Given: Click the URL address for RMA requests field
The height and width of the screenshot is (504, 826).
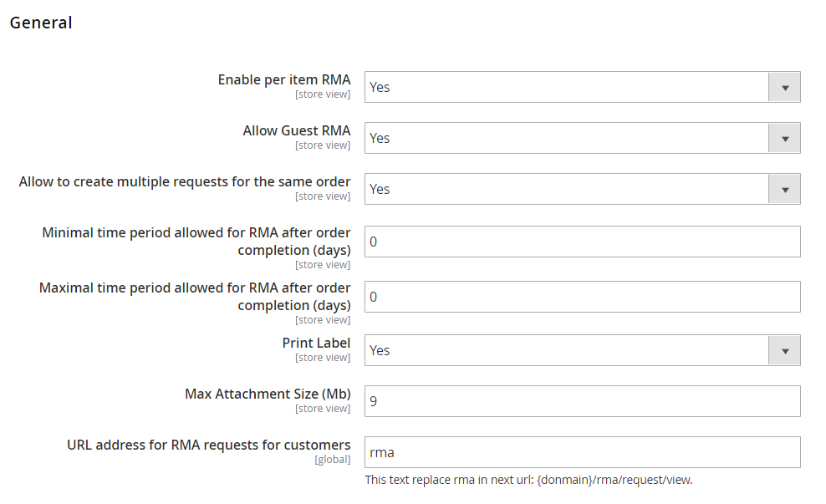Looking at the screenshot, I should (x=582, y=452).
